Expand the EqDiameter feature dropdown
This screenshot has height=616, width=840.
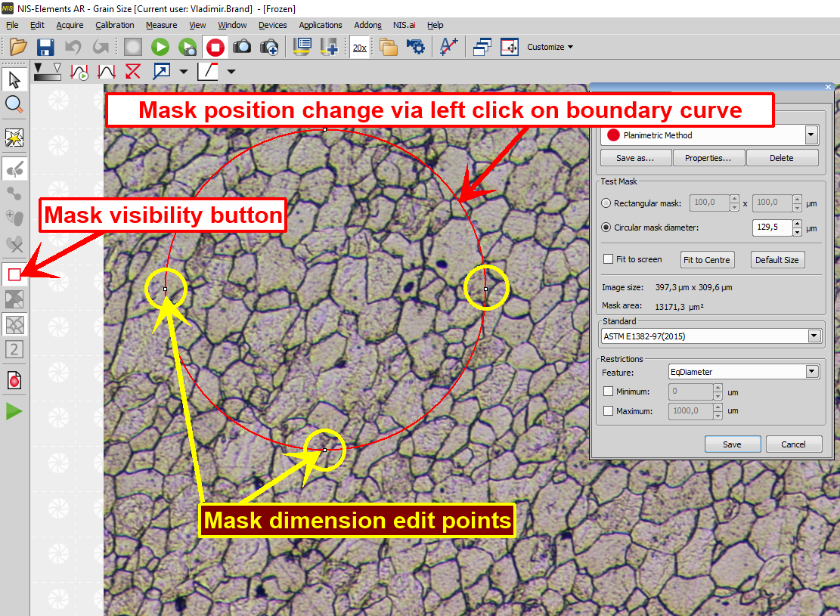coord(811,371)
